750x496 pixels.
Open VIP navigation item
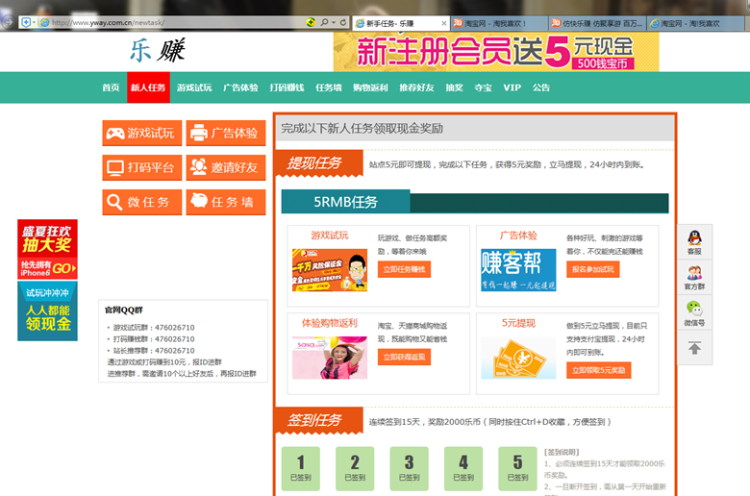tap(512, 88)
